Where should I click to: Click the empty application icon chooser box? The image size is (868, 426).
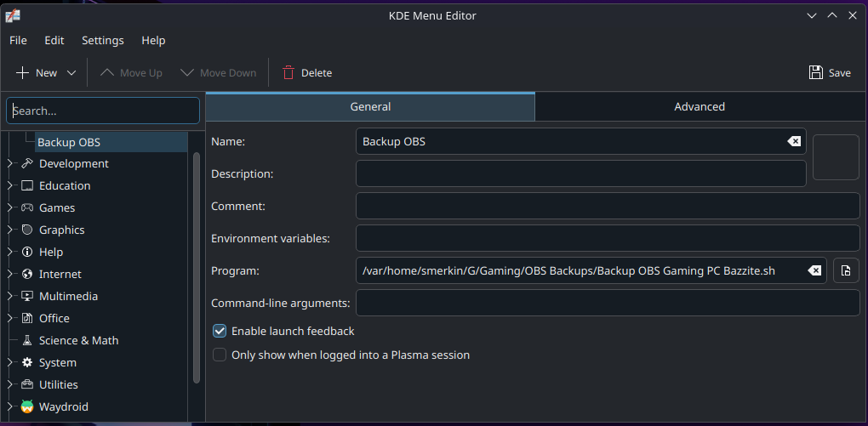pos(836,157)
